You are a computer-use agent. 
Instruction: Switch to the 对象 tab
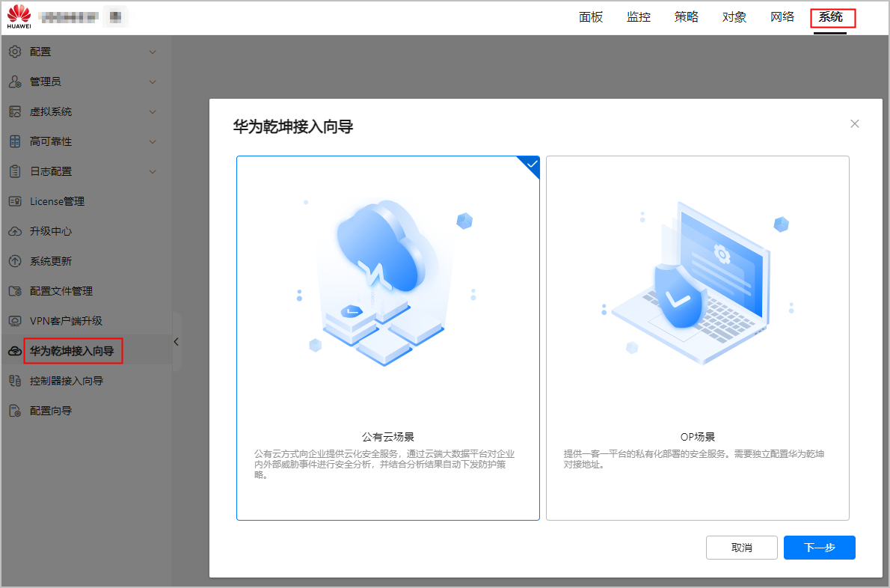[x=734, y=17]
